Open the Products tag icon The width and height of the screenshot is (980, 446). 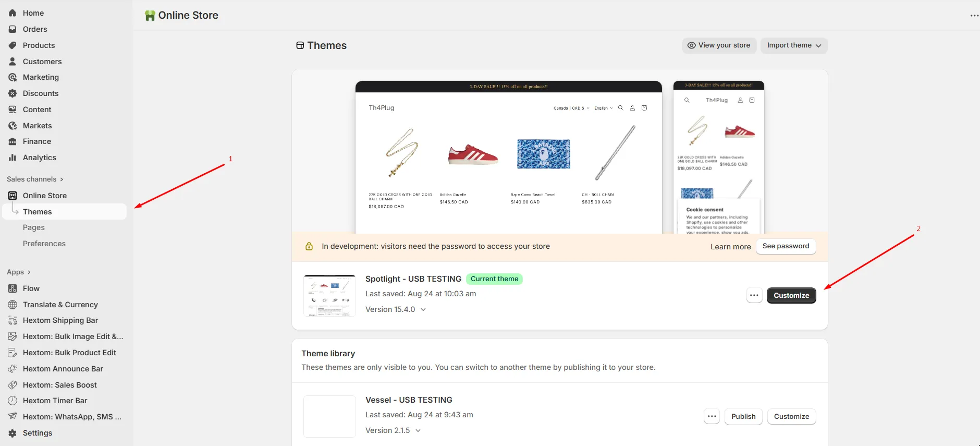coord(13,45)
